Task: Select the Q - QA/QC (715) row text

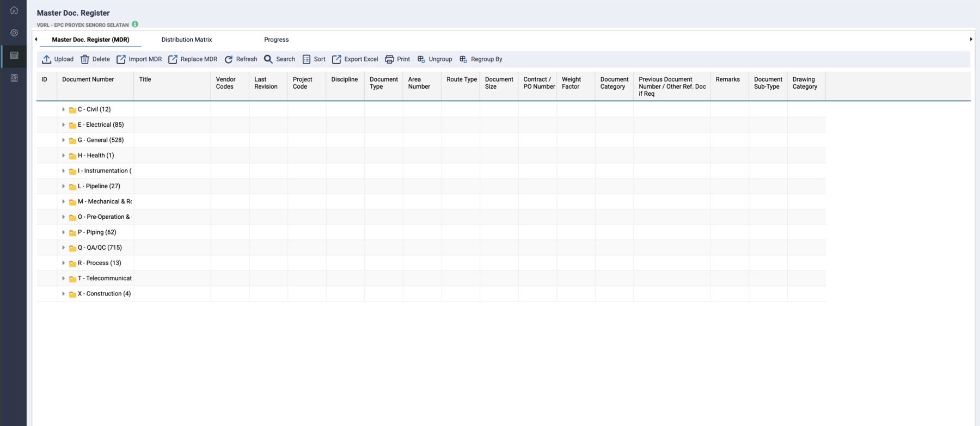Action: point(100,248)
